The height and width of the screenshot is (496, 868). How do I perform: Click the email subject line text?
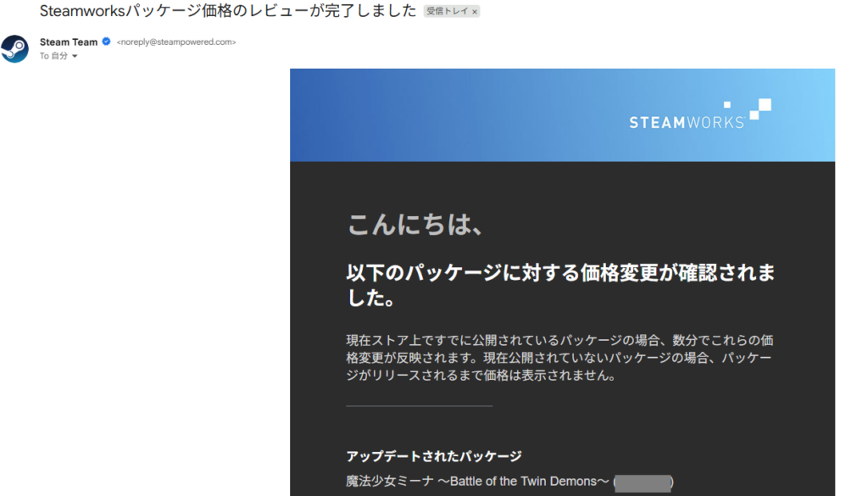click(228, 11)
